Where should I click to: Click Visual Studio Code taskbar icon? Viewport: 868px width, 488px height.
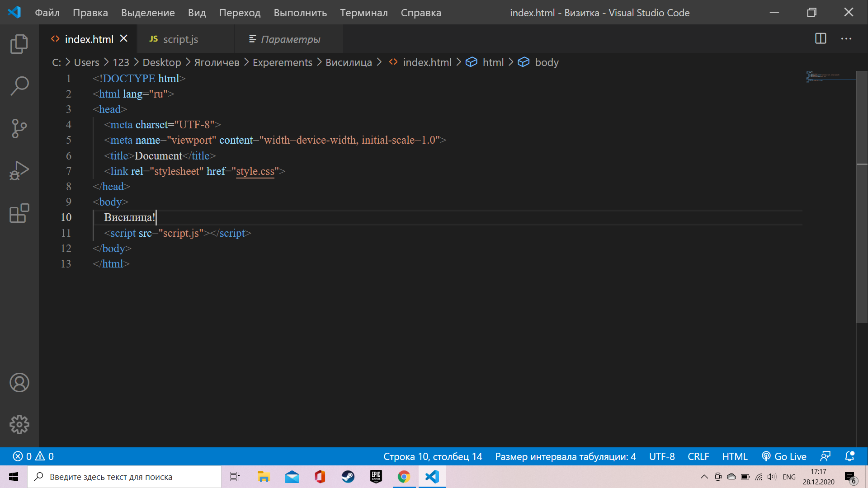point(432,477)
